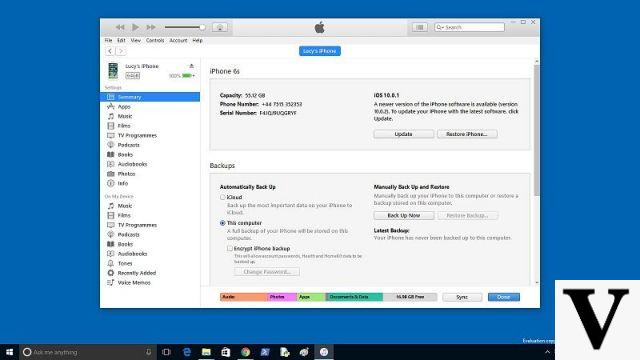Click the play button in iTunes
The height and width of the screenshot is (360, 640).
click(136, 27)
